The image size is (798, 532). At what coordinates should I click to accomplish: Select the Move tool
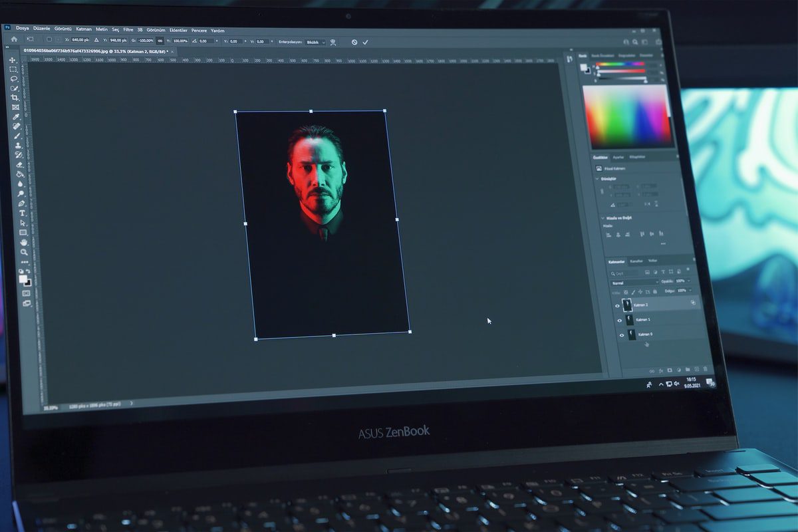click(12, 61)
